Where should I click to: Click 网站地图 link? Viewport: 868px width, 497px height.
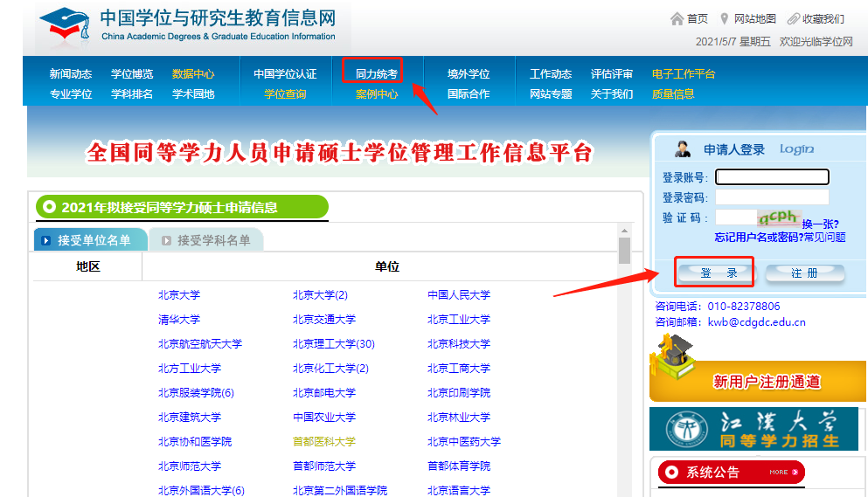pyautogui.click(x=754, y=19)
